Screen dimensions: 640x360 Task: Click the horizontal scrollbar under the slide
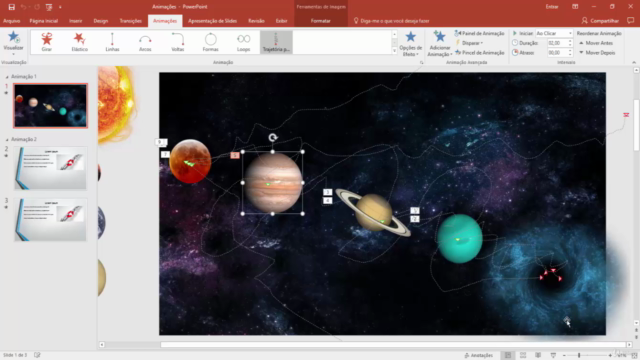coord(393,345)
